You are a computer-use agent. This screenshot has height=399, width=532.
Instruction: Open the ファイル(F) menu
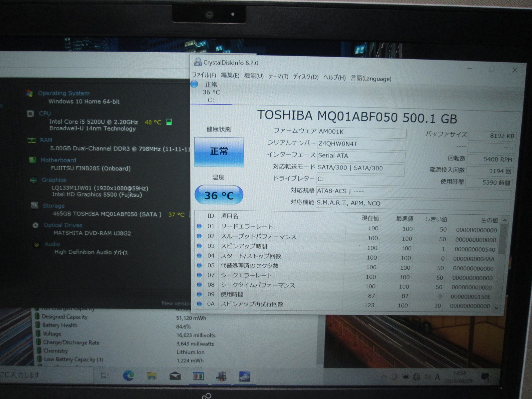pyautogui.click(x=204, y=75)
